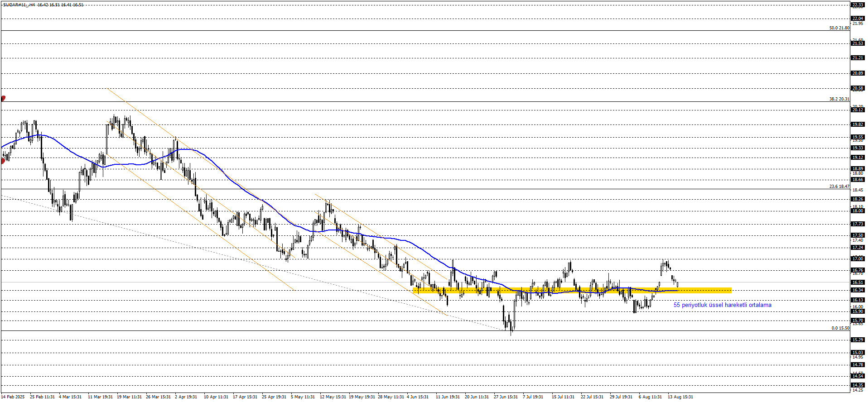
Task: Click the price level tag 16.76
Action: (858, 270)
